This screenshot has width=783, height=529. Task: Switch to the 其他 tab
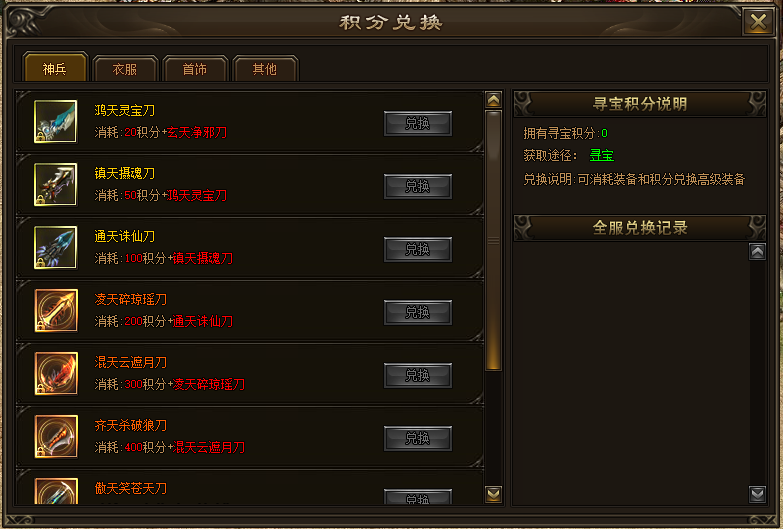pyautogui.click(x=265, y=69)
